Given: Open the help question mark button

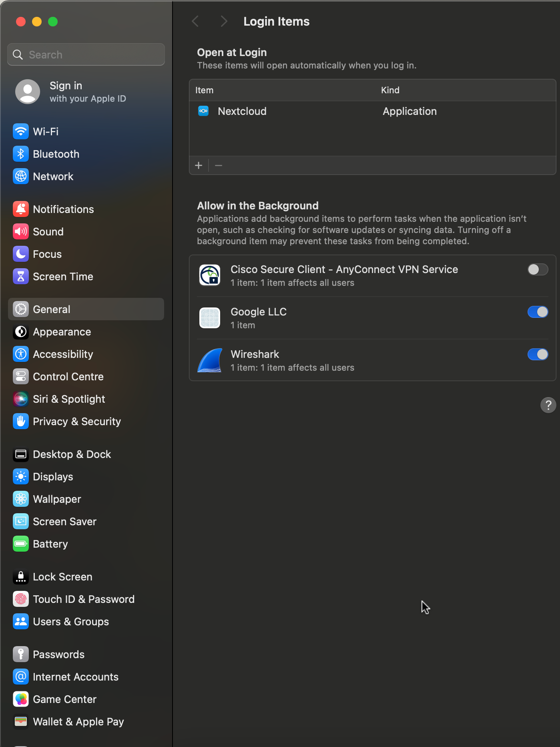Looking at the screenshot, I should [548, 405].
